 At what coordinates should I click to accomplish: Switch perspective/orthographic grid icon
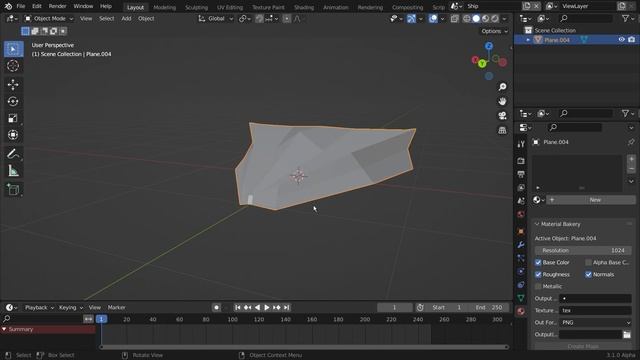tap(502, 130)
